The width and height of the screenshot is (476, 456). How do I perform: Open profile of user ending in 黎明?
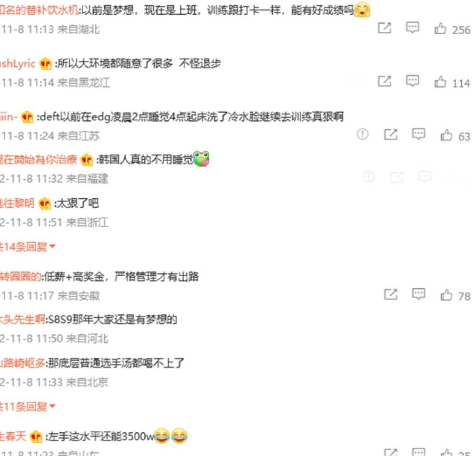pyautogui.click(x=17, y=203)
